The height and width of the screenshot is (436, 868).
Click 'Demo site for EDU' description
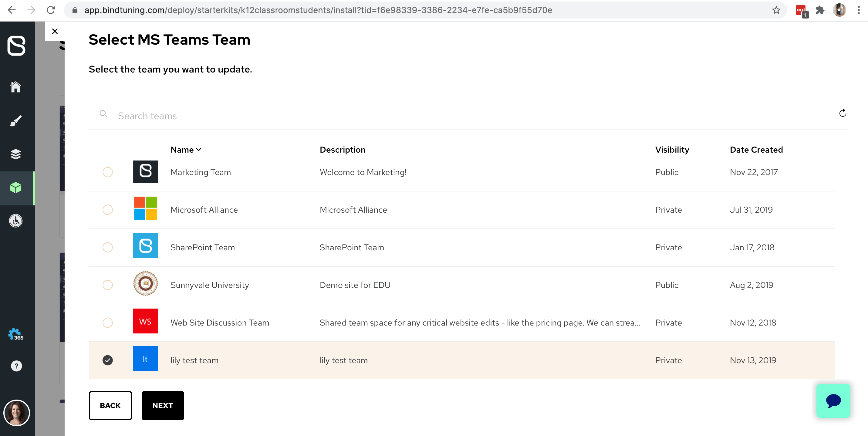(x=355, y=285)
